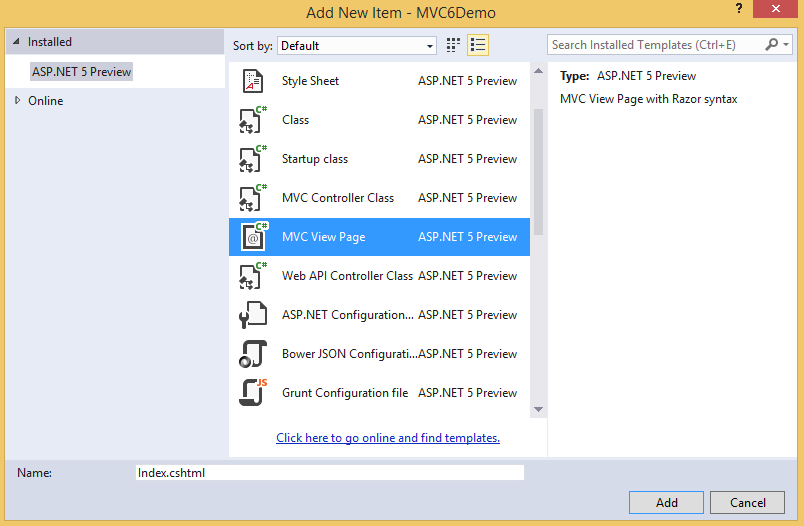Select the Style Sheet template icon
The width and height of the screenshot is (804, 526).
coord(252,81)
